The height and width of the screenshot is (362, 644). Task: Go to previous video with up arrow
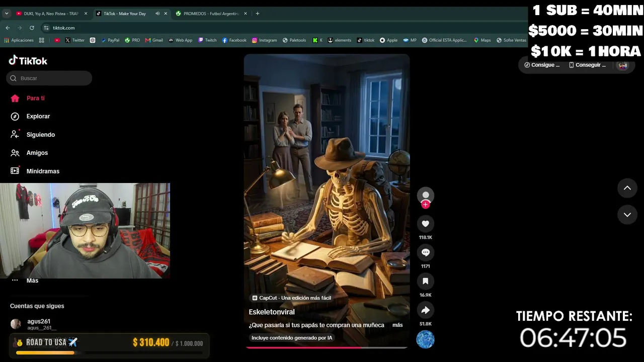pyautogui.click(x=627, y=188)
